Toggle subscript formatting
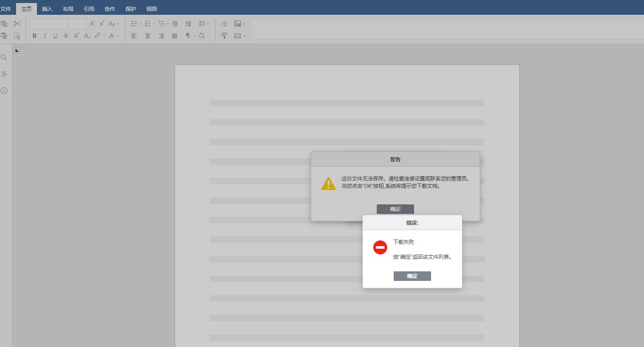 coord(87,36)
